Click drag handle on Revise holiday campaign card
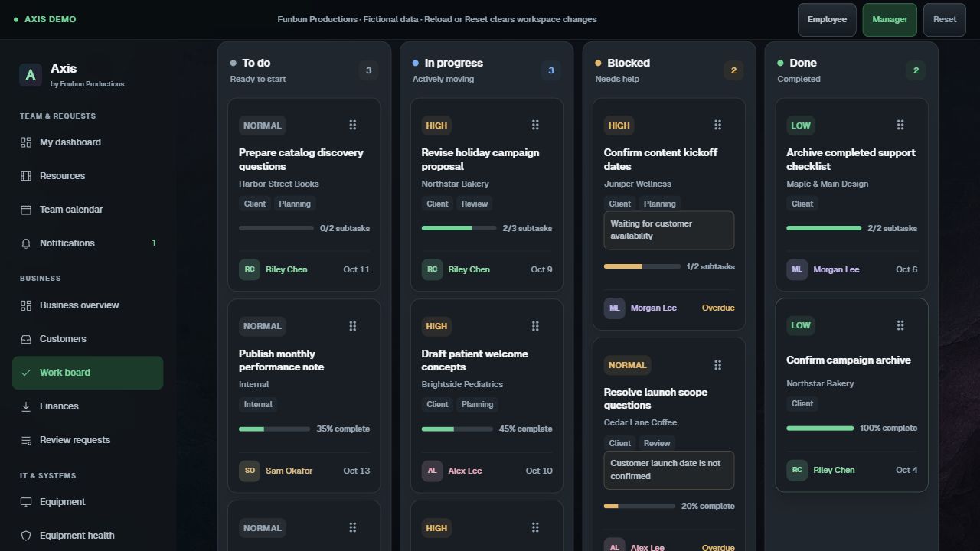The height and width of the screenshot is (551, 980). [535, 125]
